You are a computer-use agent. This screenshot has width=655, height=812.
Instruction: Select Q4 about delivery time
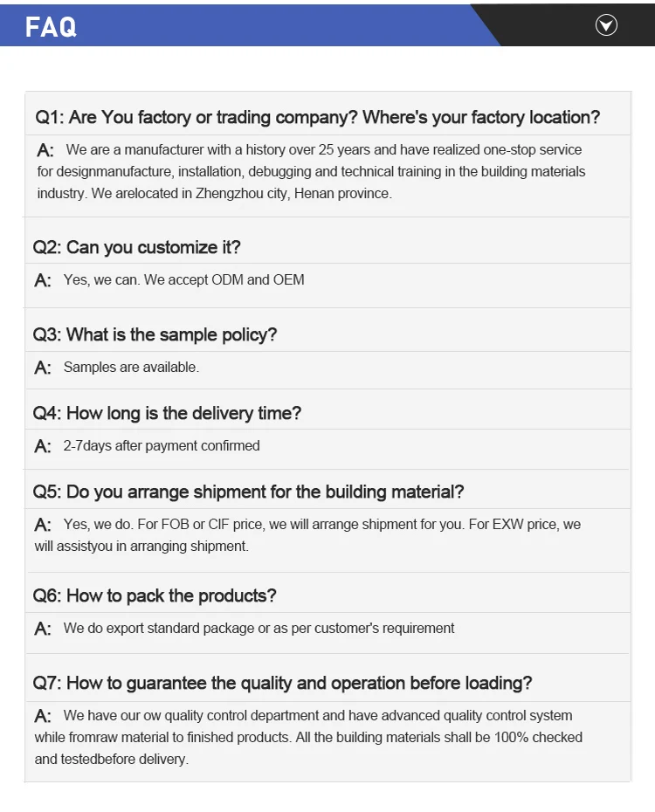coord(167,413)
